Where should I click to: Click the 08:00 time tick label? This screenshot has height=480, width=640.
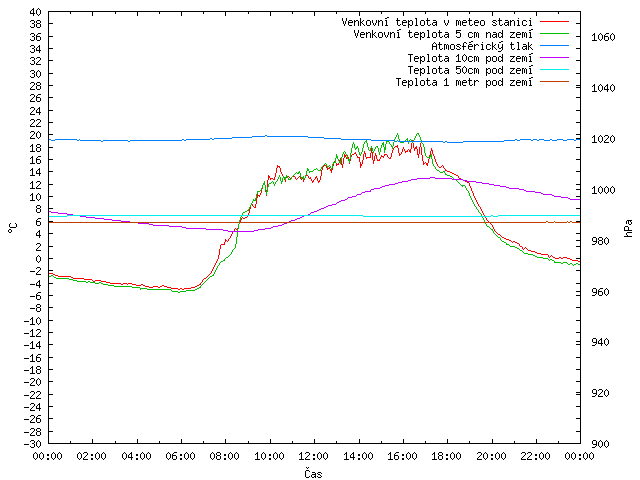(x=225, y=456)
